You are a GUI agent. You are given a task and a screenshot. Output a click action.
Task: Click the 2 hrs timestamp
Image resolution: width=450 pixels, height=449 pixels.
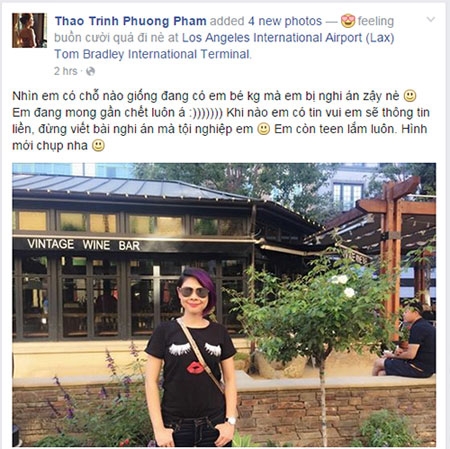[66, 71]
